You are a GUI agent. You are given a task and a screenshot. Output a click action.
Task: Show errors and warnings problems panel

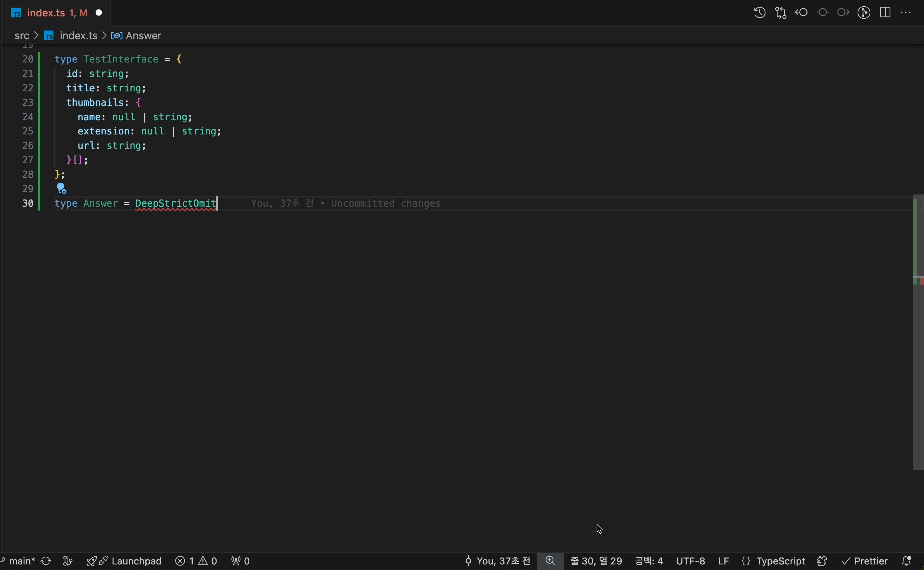[196, 561]
